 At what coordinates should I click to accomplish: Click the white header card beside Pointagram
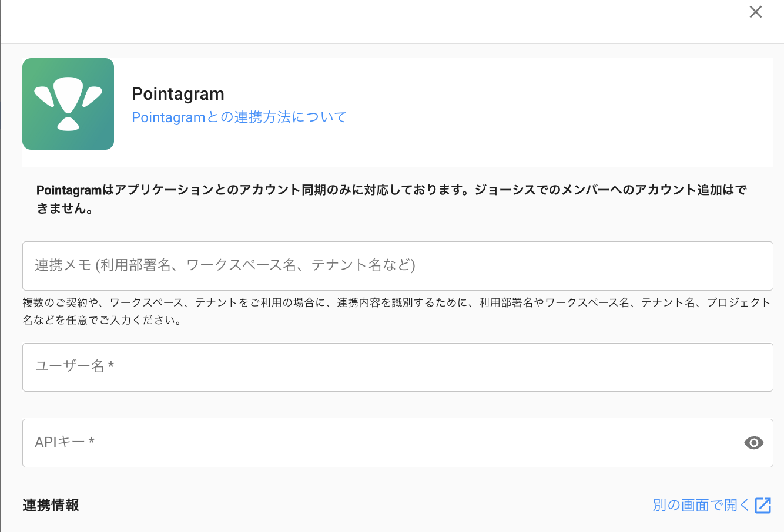tap(558, 112)
